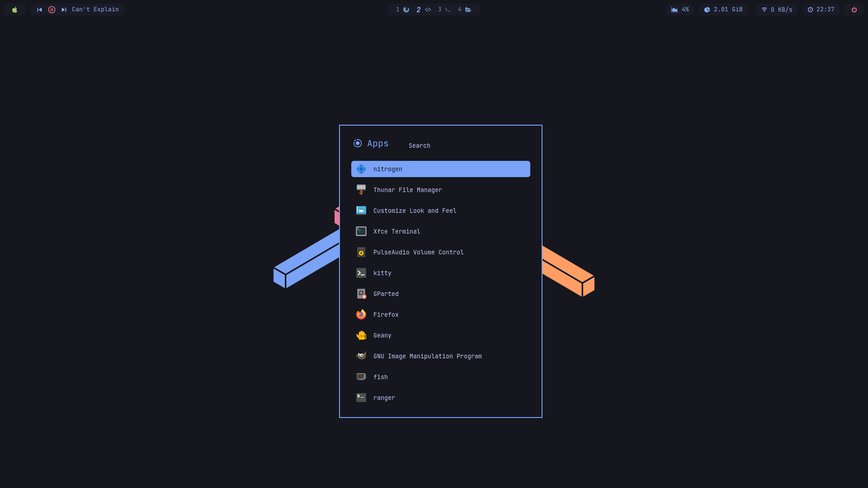Click the GParted drive icon
Screen dimensions: 868x488
pos(361,294)
